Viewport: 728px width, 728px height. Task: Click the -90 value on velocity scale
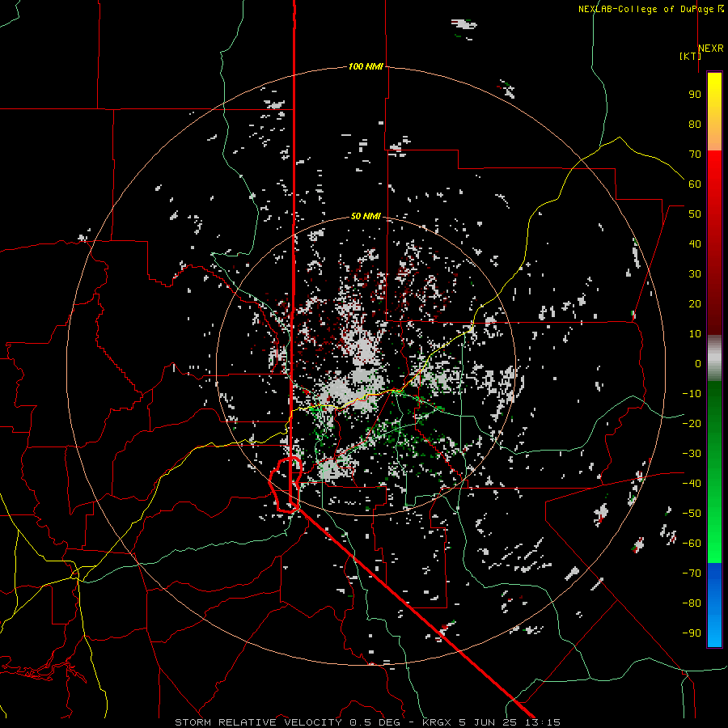692,633
